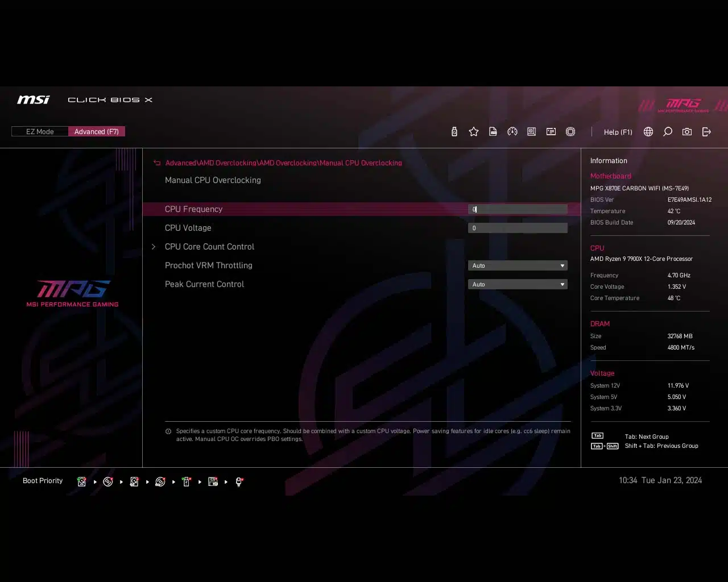
Task: Change language using the globe icon
Action: 648,132
